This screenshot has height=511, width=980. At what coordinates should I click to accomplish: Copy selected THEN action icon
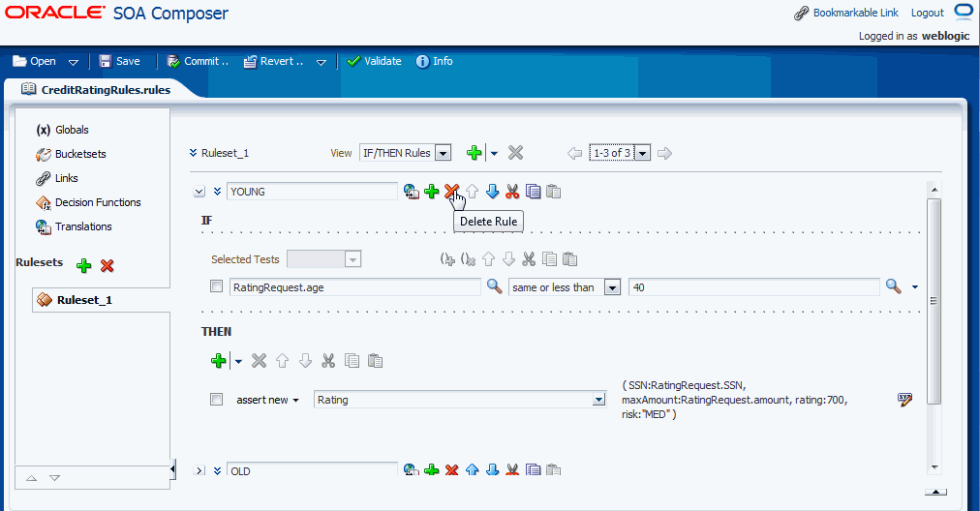point(352,360)
